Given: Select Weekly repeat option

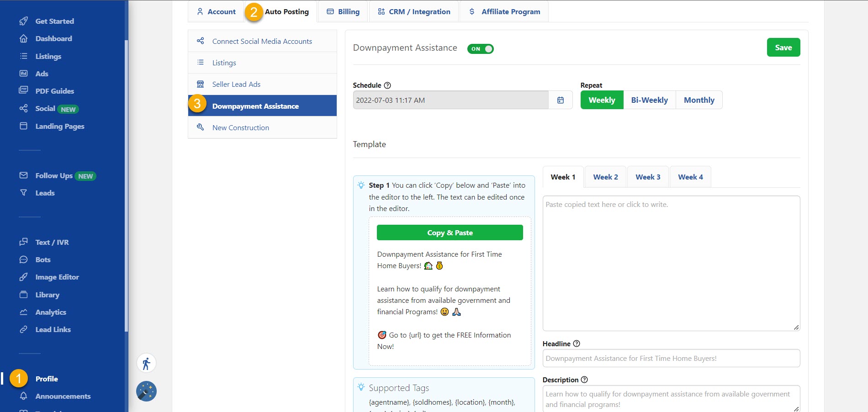Looking at the screenshot, I should click(602, 100).
